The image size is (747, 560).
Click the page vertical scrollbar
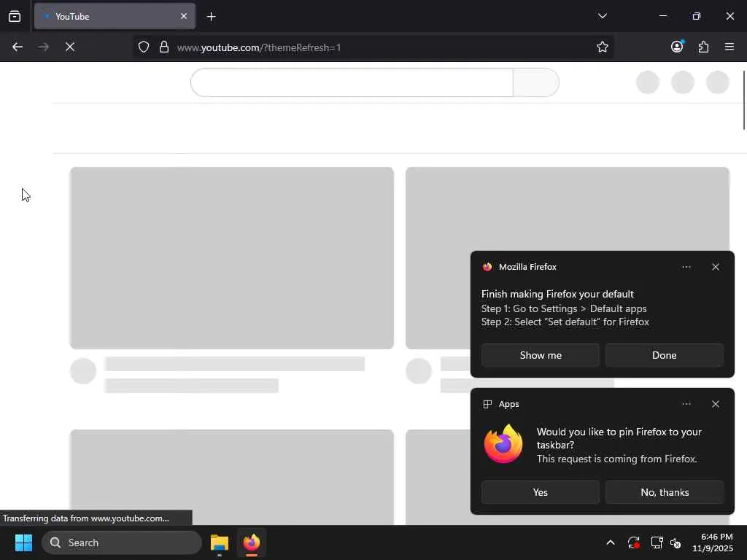click(743, 100)
